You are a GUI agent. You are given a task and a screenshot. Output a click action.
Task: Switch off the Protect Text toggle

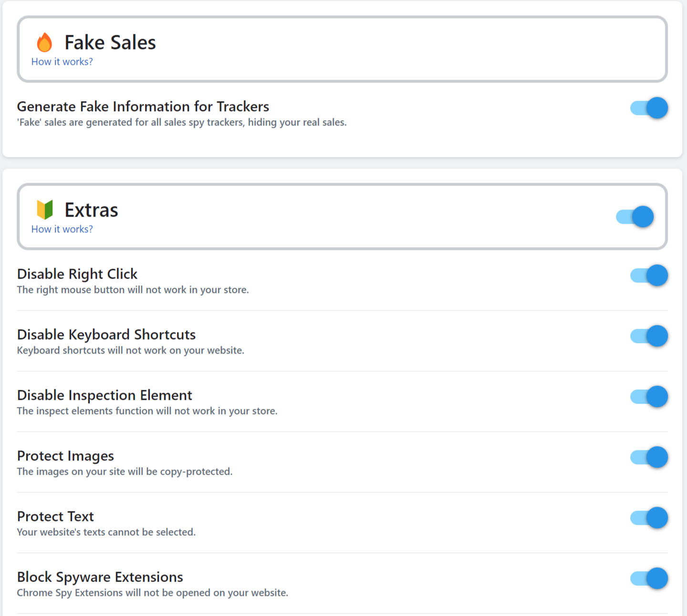click(649, 518)
